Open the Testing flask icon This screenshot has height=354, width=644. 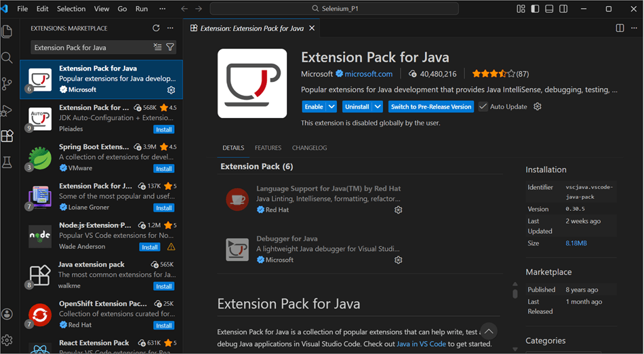coord(7,162)
